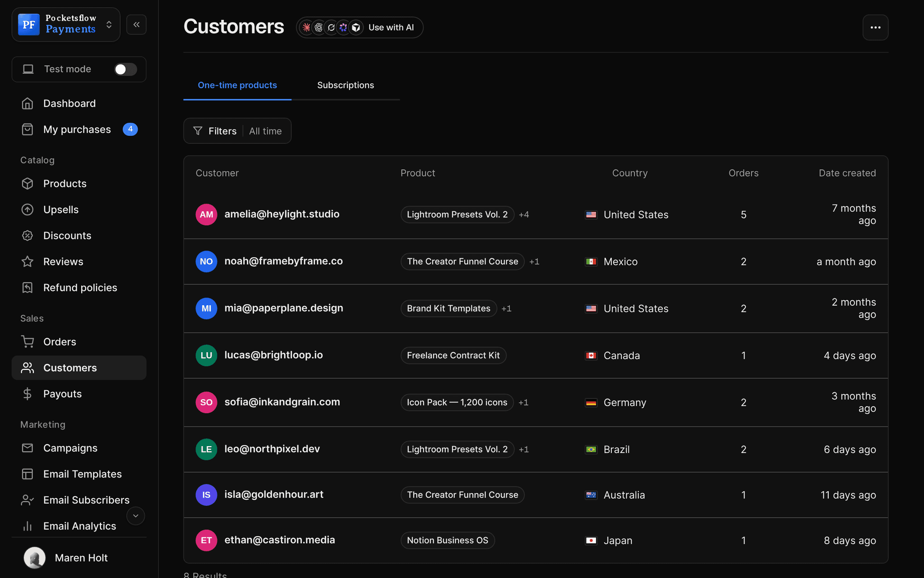The height and width of the screenshot is (578, 924).
Task: Click the Icon Pack — 1,200 icons tag
Action: click(457, 402)
